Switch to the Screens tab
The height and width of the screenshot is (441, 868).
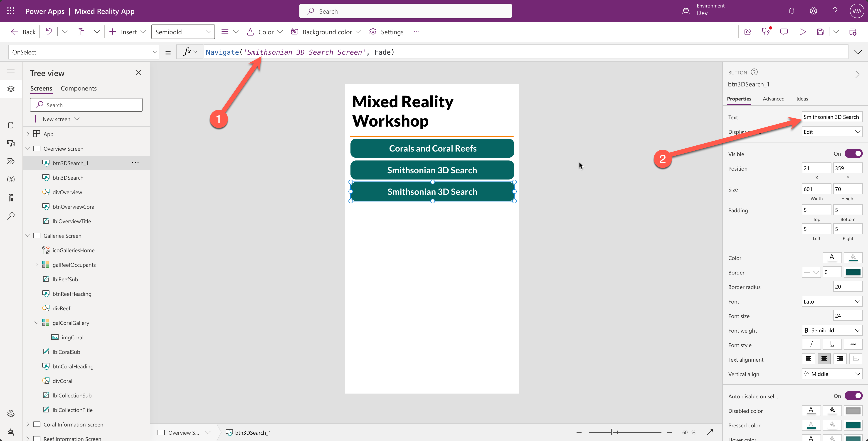pyautogui.click(x=41, y=88)
